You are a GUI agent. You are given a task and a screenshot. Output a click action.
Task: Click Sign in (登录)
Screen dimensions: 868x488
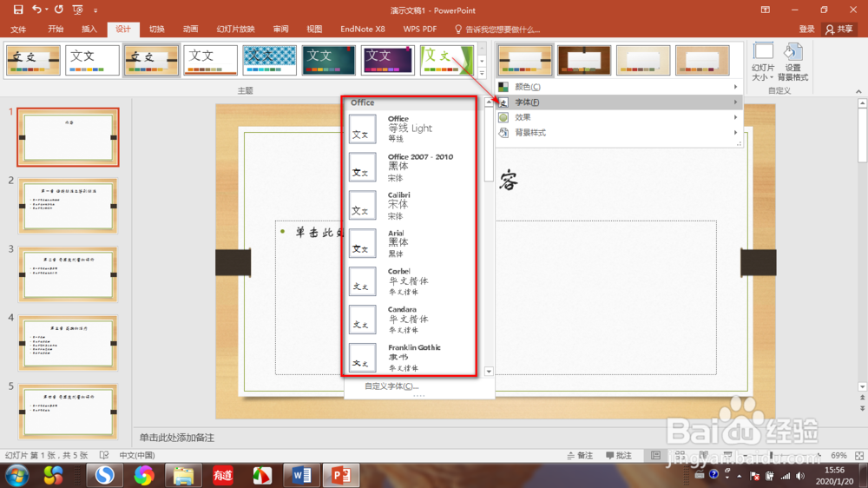tap(806, 30)
